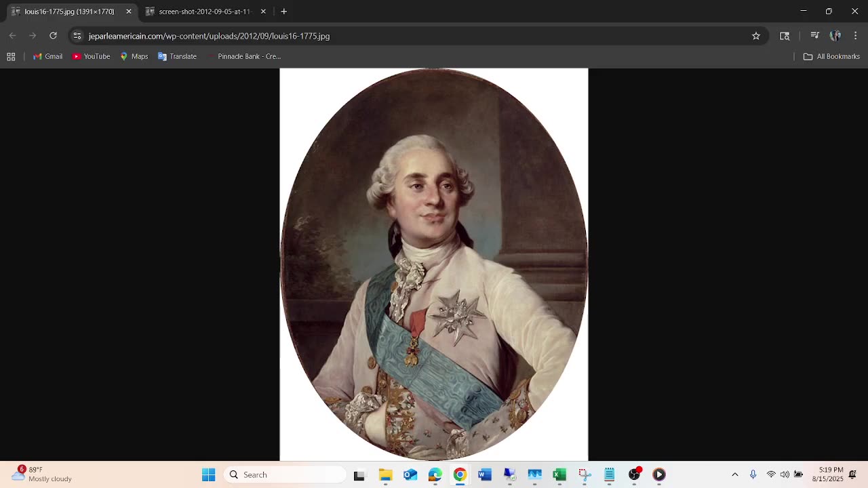Close the louis16-1775.jpg tab

point(129,12)
